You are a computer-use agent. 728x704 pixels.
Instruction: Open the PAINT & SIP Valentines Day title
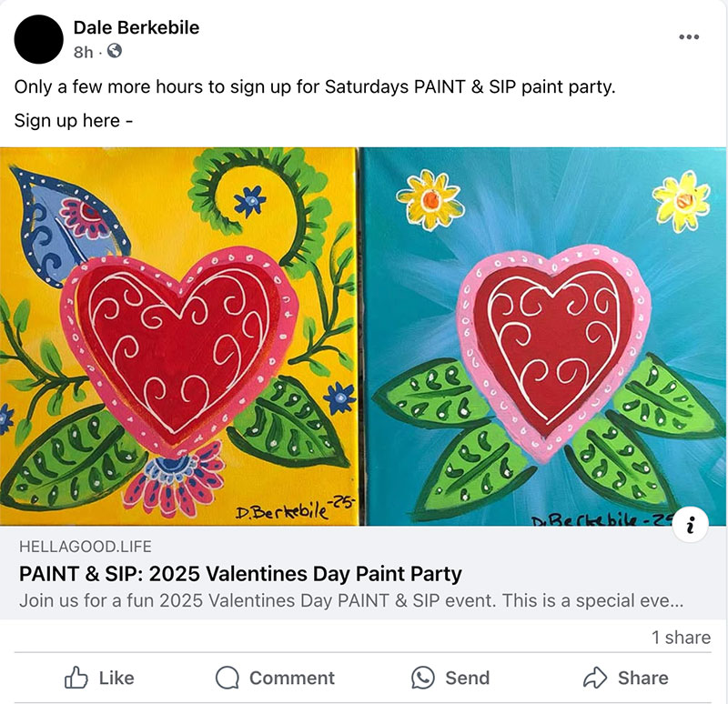tap(240, 574)
